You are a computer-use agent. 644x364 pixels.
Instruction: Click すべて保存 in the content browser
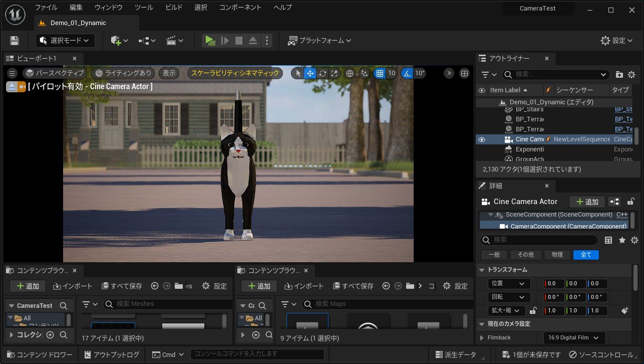pos(122,286)
